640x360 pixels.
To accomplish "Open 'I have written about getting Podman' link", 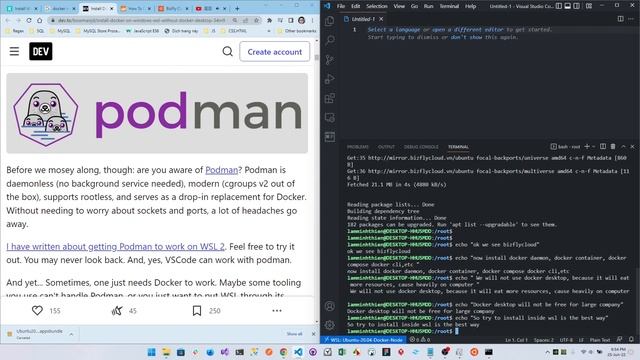I will [116, 247].
